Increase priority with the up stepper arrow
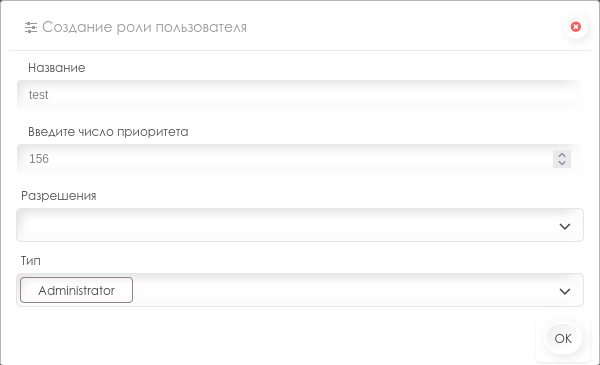 (562, 155)
